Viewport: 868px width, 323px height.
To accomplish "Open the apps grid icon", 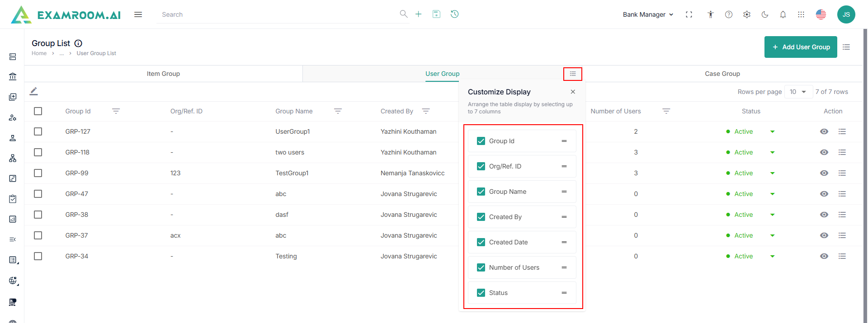I will 801,14.
